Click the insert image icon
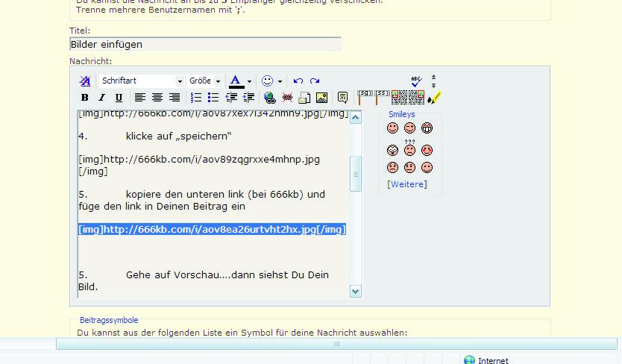This screenshot has height=364, width=622. pyautogui.click(x=321, y=98)
